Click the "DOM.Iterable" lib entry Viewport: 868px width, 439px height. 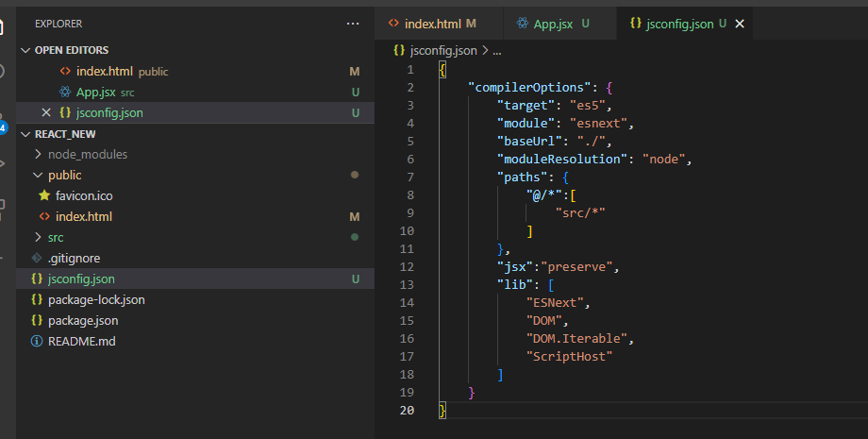(576, 339)
